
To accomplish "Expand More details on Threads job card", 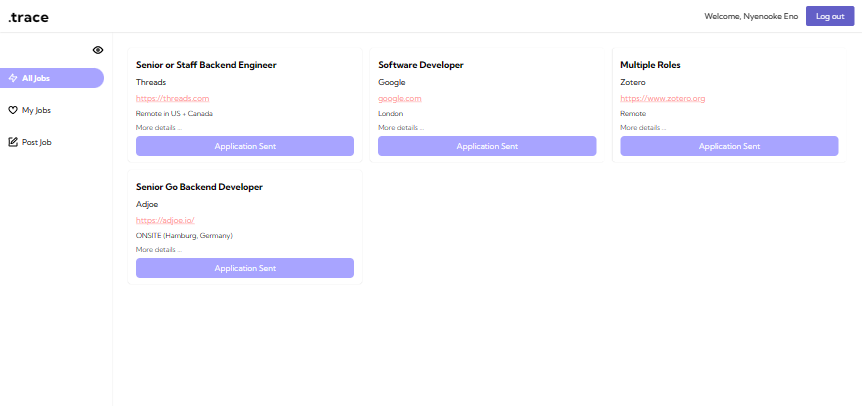I will tap(159, 128).
